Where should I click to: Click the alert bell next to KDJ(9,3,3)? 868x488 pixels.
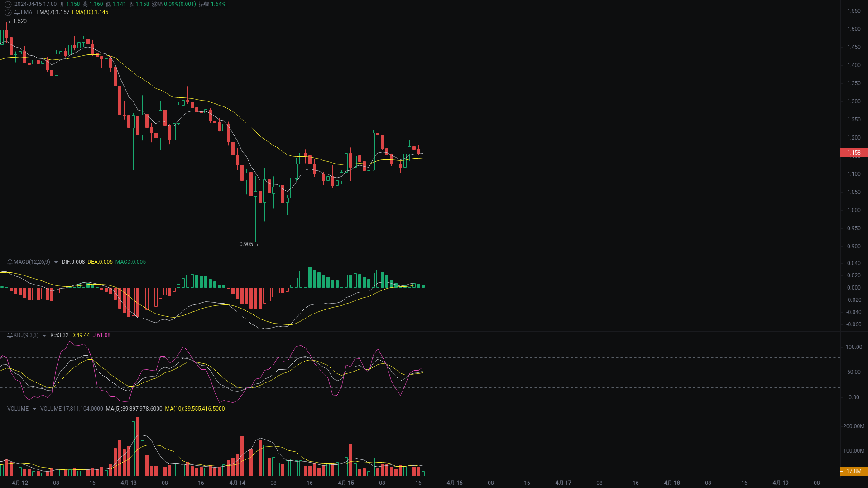(x=9, y=335)
